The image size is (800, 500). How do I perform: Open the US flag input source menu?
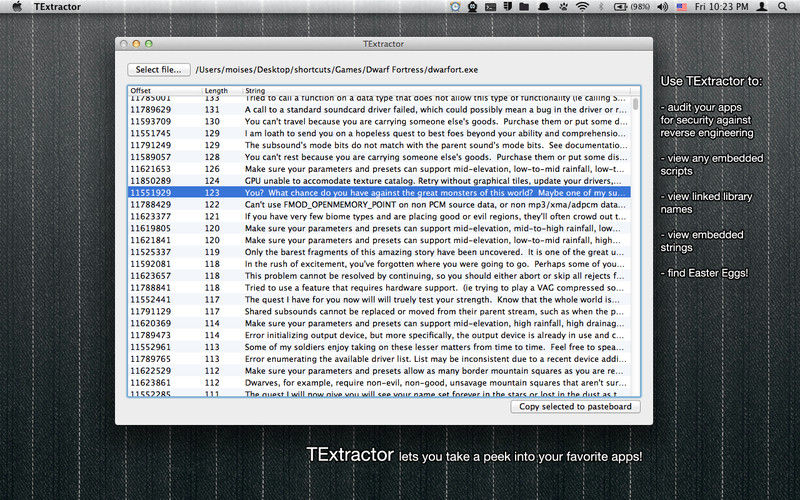[682, 7]
